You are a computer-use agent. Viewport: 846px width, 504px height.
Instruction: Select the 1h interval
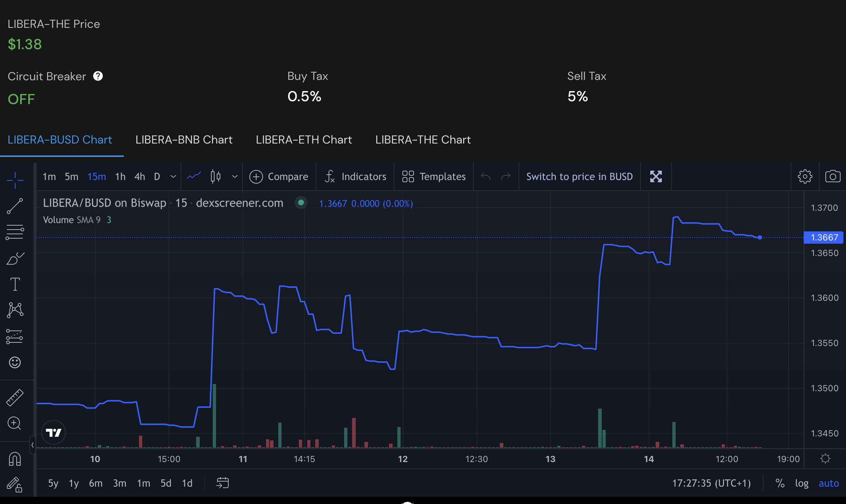pyautogui.click(x=120, y=176)
